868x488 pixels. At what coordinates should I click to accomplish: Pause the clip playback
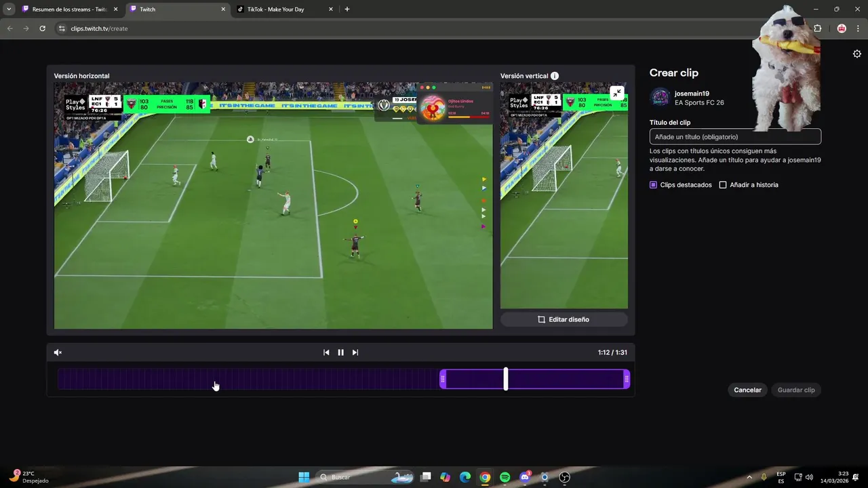pos(340,352)
